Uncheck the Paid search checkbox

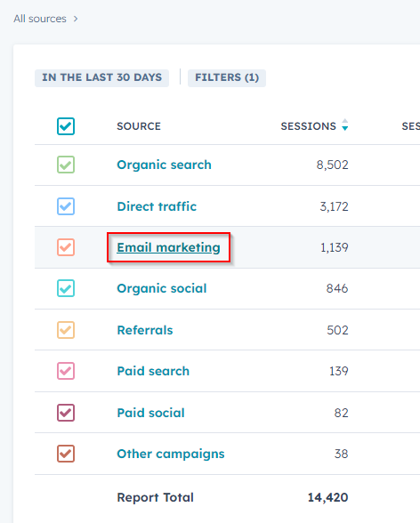click(66, 371)
